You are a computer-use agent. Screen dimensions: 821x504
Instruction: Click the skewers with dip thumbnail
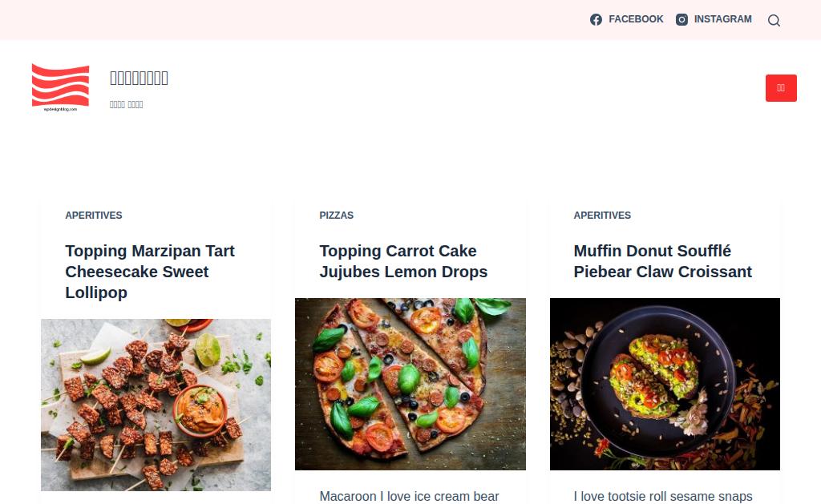coord(156,405)
